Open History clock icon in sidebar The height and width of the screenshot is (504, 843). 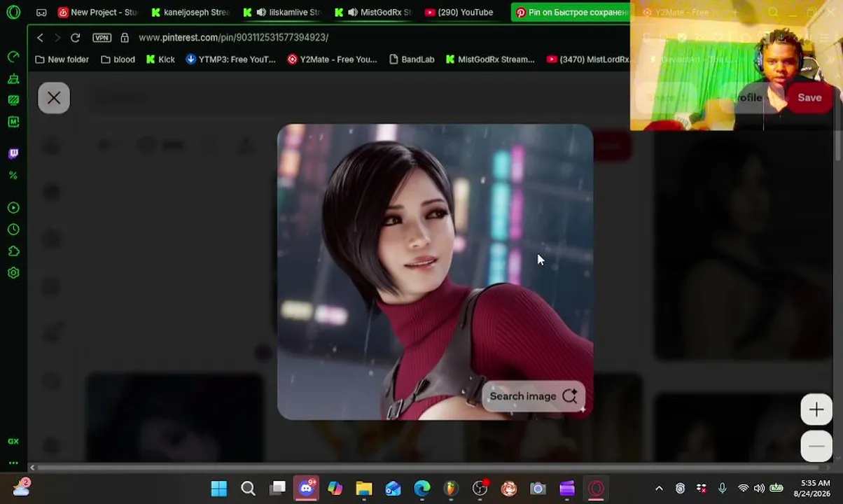click(13, 230)
